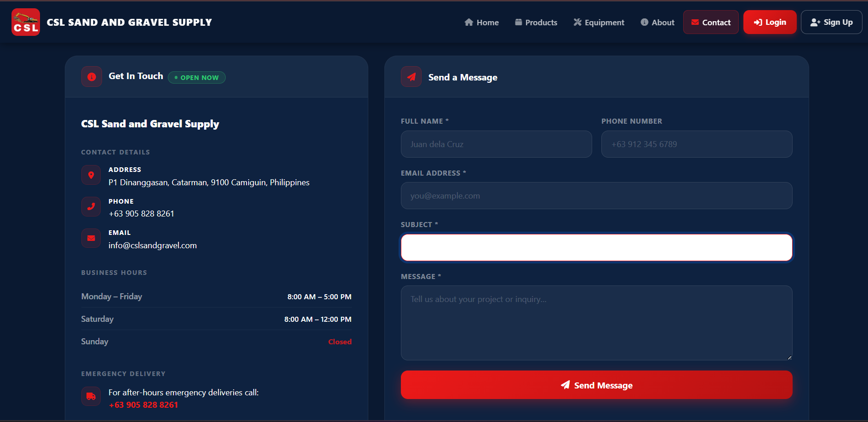Click the OPEN NOW status badge
The width and height of the screenshot is (868, 422).
pos(196,77)
